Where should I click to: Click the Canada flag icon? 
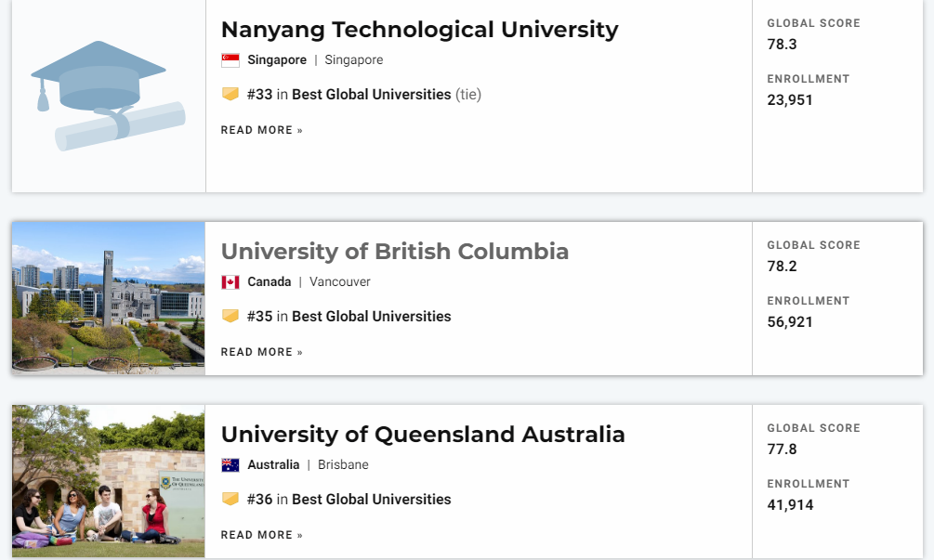230,282
